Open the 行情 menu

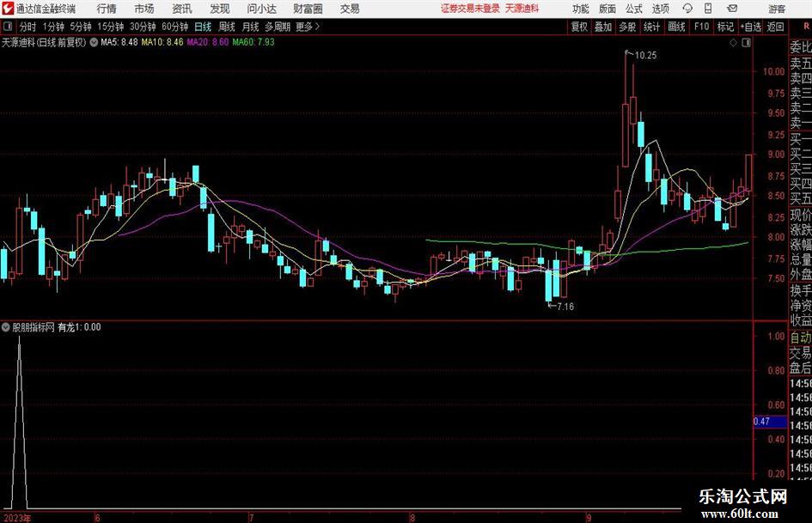pos(107,9)
